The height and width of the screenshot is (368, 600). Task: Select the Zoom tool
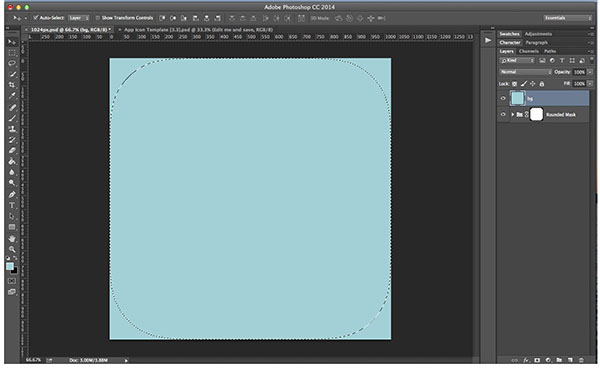click(x=12, y=249)
